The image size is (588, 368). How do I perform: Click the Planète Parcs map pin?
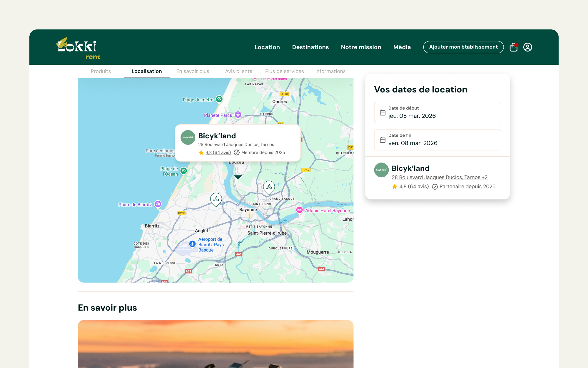click(238, 115)
